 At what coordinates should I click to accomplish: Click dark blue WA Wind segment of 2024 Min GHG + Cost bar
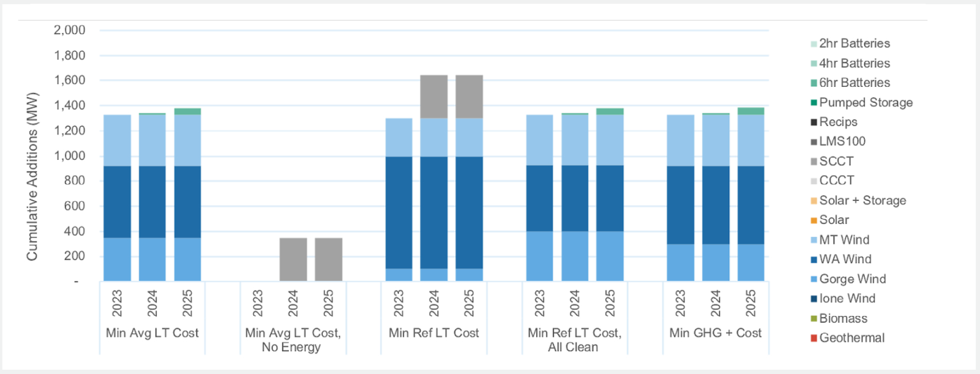[716, 205]
